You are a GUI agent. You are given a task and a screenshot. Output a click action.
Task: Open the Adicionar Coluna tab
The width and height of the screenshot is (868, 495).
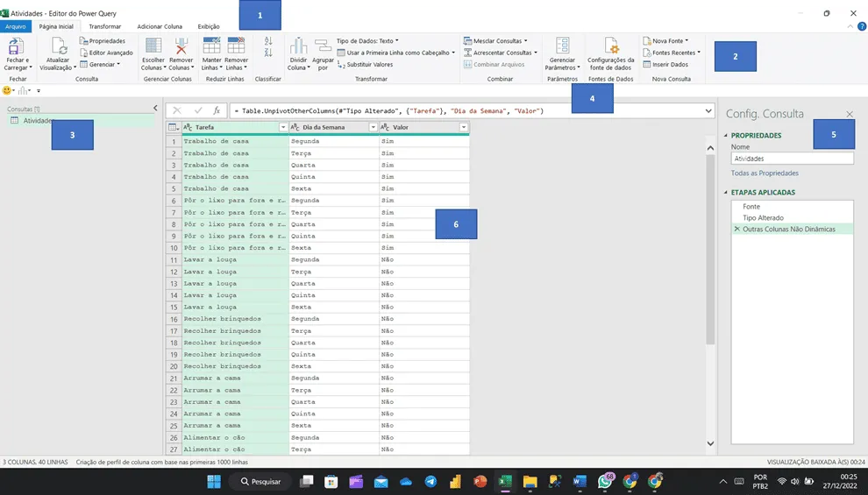coord(160,26)
